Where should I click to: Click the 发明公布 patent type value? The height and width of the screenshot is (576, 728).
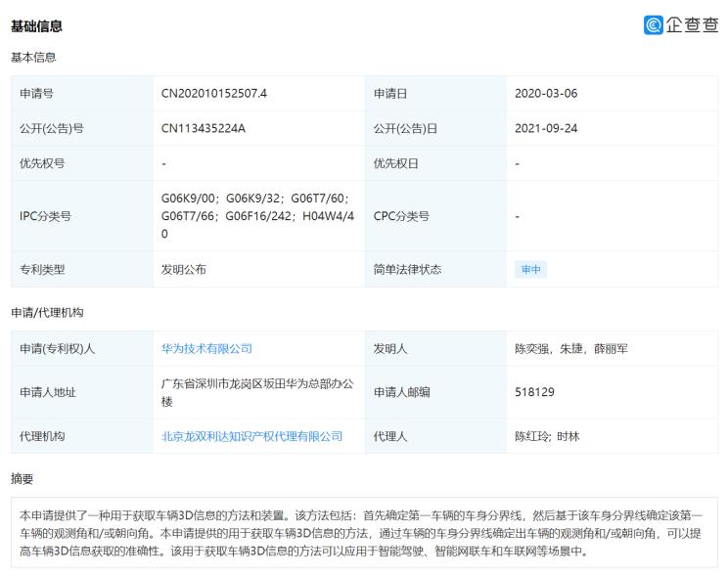(184, 269)
